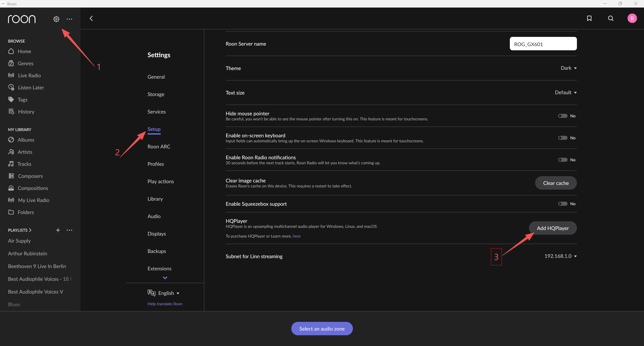Click the Live Radio icon

pos(11,75)
